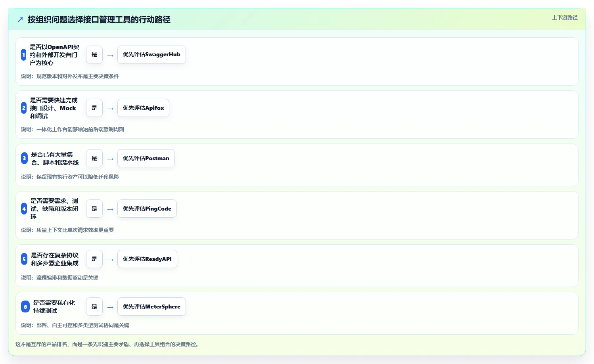594x364 pixels.
Task: Click the 是 chip in the Mock row
Action: click(x=94, y=108)
